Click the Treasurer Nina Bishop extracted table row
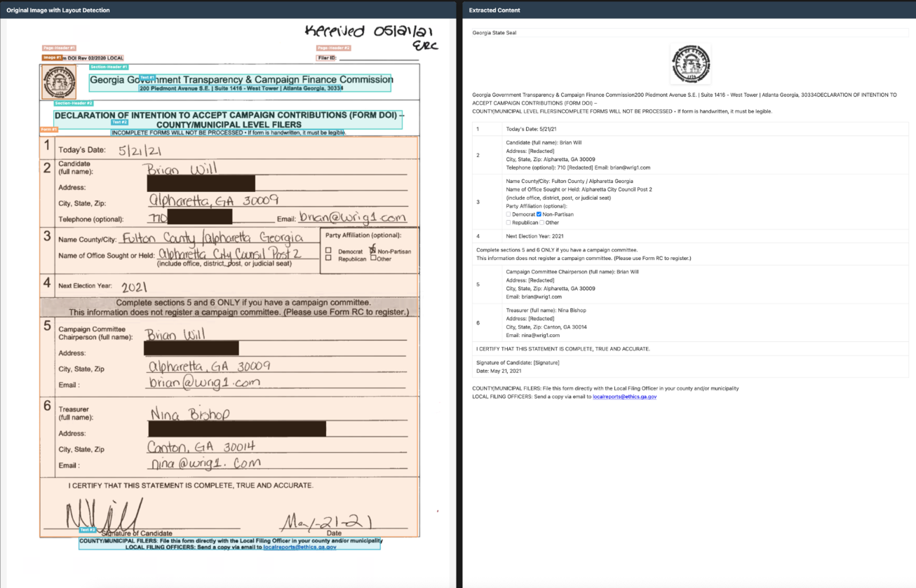 pos(690,322)
